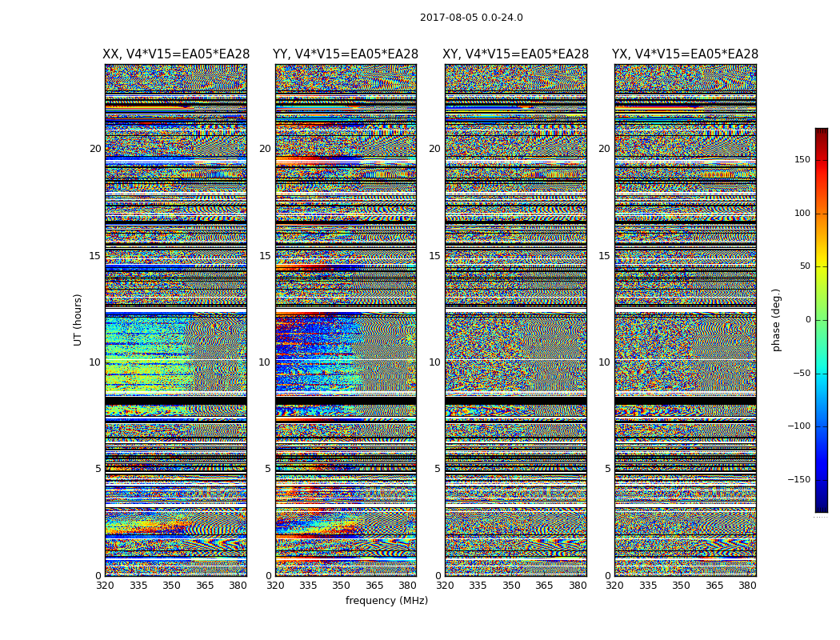The image size is (840, 640).
Task: Click the '335' frequency tick of XX panel
Action: (x=138, y=586)
